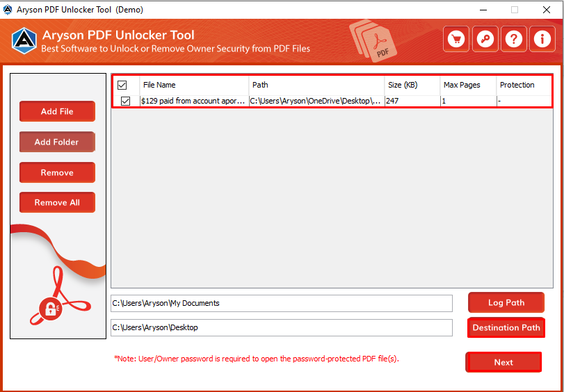Open the shopping cart purchase icon
The image size is (564, 392).
456,39
